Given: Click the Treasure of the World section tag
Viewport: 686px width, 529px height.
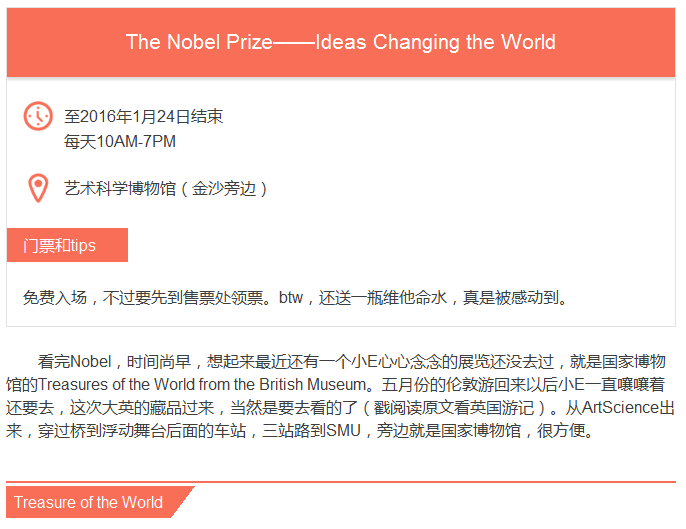Looking at the screenshot, I should tap(89, 502).
